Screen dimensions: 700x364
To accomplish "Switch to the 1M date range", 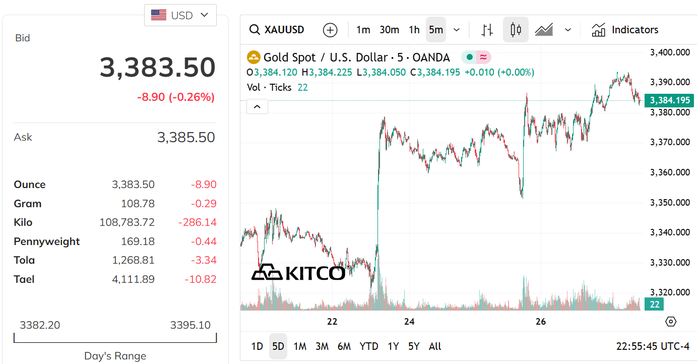I will coord(300,346).
